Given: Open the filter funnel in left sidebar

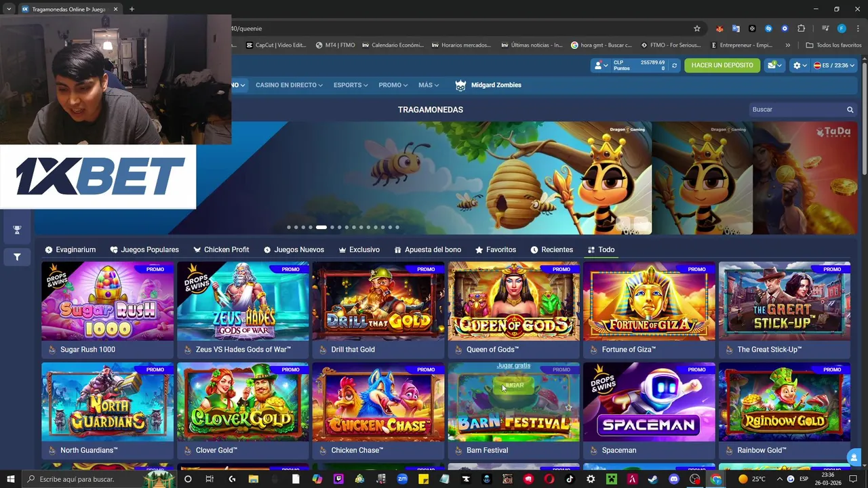Looking at the screenshot, I should point(17,257).
